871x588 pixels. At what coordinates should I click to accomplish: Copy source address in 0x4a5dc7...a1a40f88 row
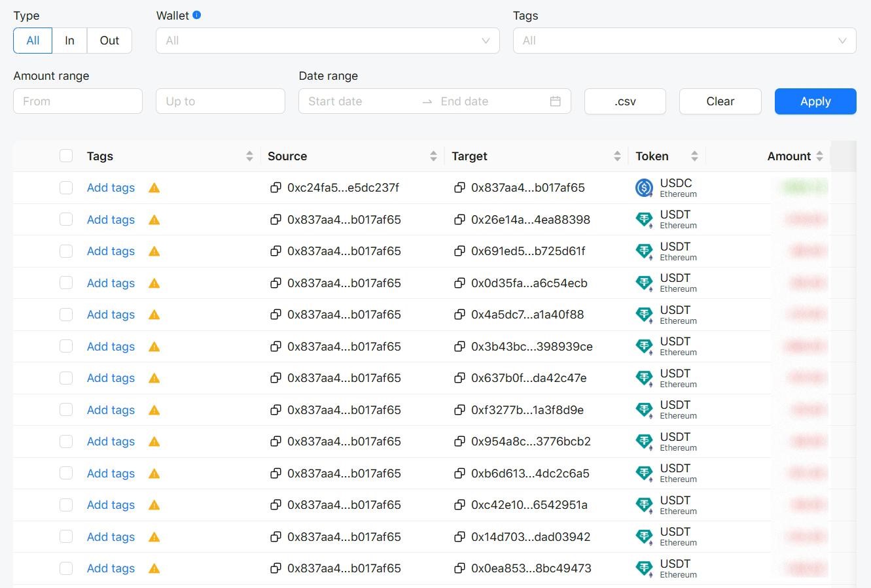(276, 315)
